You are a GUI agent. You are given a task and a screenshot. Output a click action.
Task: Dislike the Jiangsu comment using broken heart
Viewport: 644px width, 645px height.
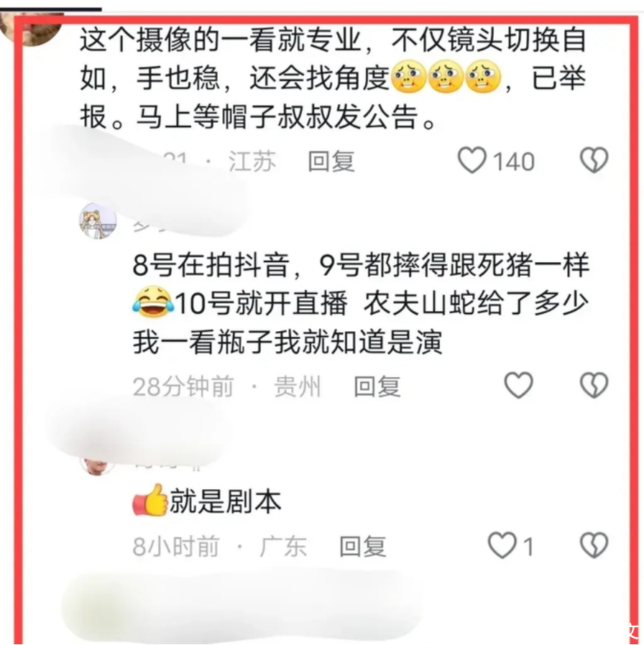pos(594,160)
